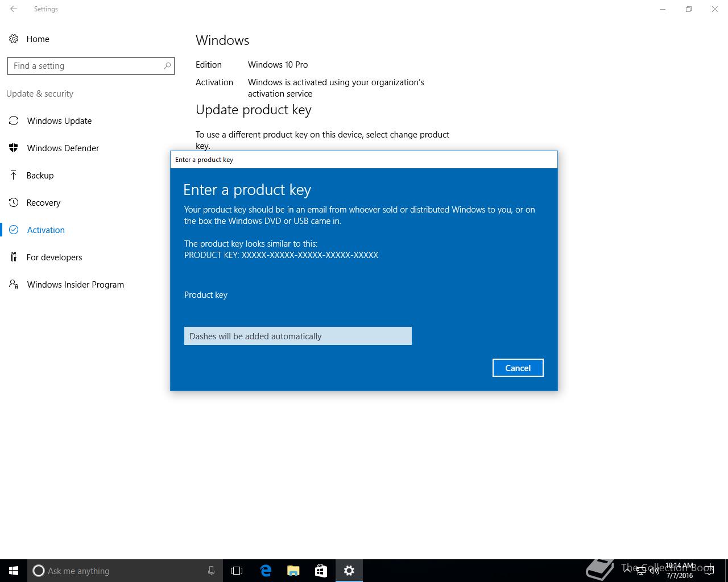Open Windows Defender settings page
Viewport: 728px width, 582px height.
coord(63,148)
